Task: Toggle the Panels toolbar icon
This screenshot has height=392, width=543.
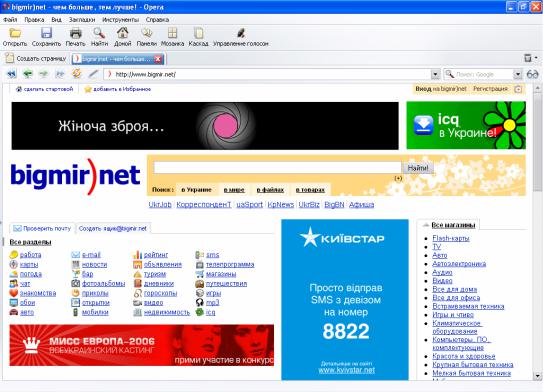Action: point(146,33)
